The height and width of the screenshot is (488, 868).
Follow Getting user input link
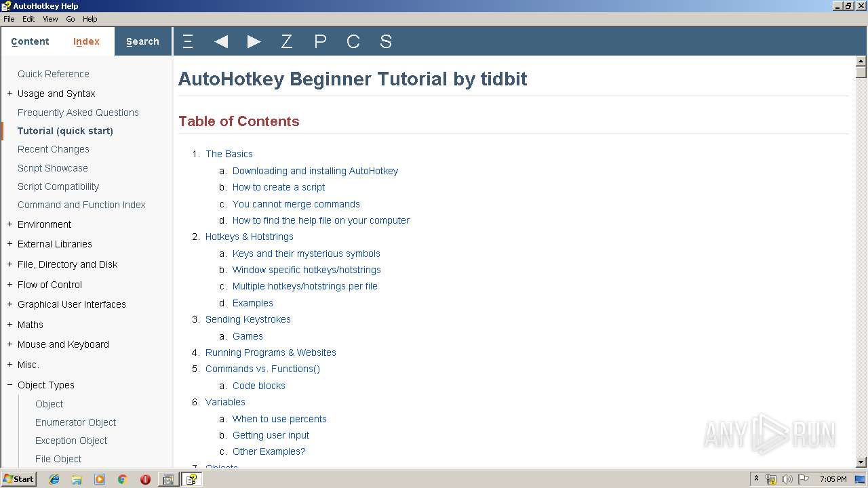point(271,435)
